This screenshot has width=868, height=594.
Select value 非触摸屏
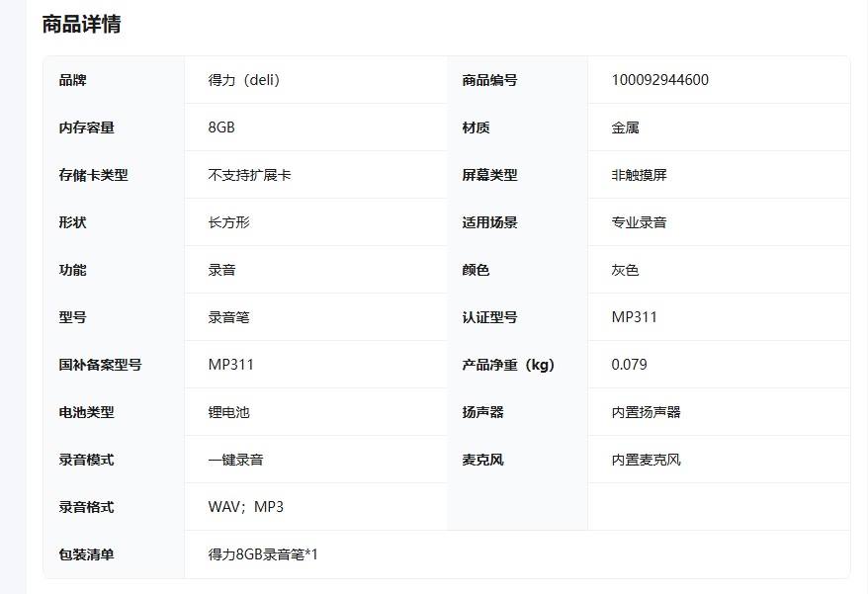click(x=639, y=176)
